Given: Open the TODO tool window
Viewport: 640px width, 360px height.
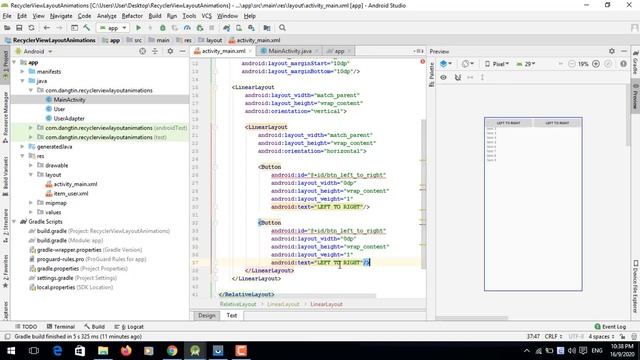Looking at the screenshot, I should (x=26, y=327).
